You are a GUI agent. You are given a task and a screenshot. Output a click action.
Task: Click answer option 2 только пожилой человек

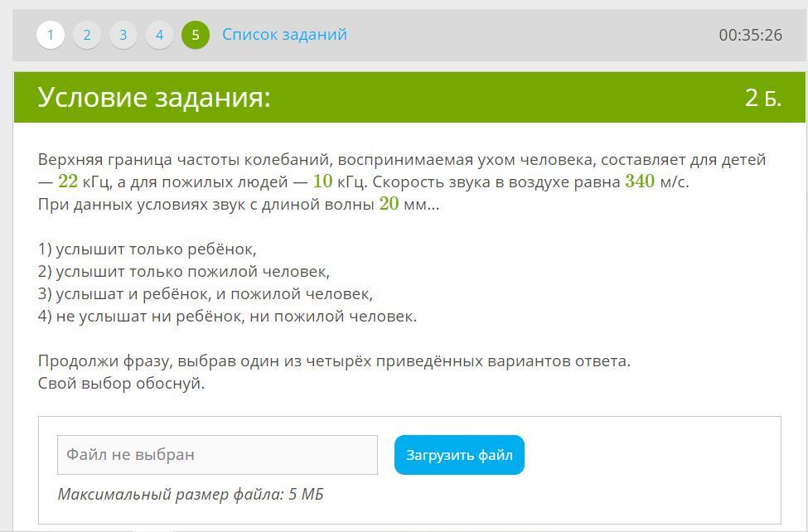point(184,271)
